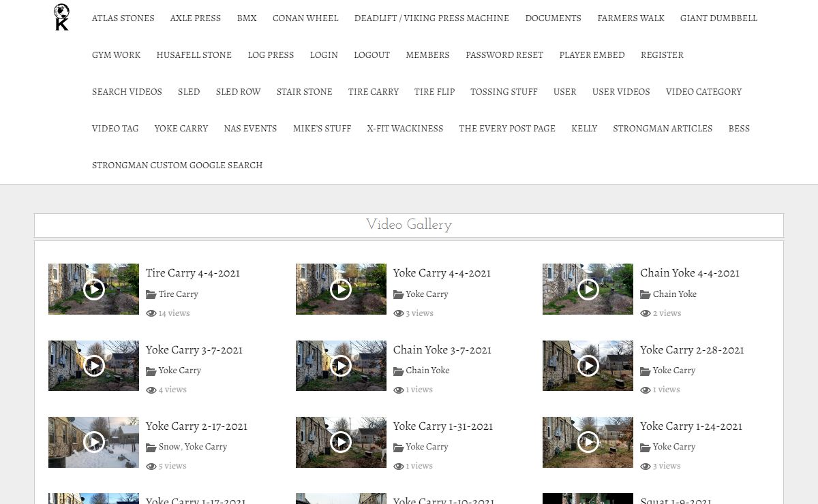The image size is (818, 504).
Task: Play the Tire Carry 4-4-2021 video thumbnail
Action: point(93,289)
